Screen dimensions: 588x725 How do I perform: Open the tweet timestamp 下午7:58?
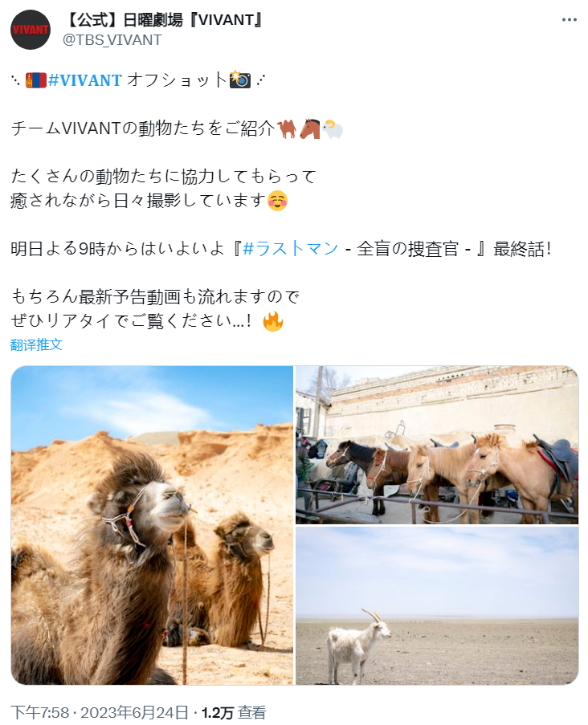point(39,712)
